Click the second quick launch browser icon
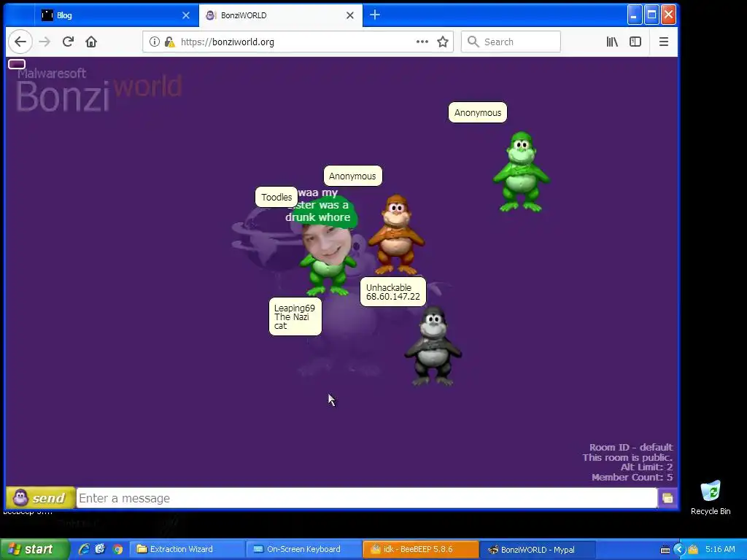Viewport: 747px width, 560px height. coord(100,549)
